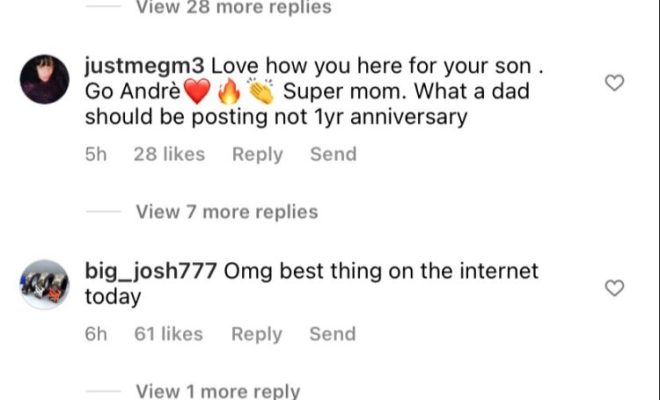660x400 pixels.
Task: View the 61 likes on big_josh777's comment
Action: click(169, 335)
